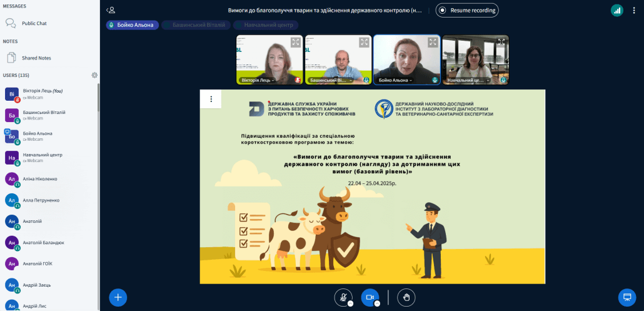Image resolution: width=644 pixels, height=311 pixels.
Task: Click the presentation icon at bottom right
Action: coord(626,297)
